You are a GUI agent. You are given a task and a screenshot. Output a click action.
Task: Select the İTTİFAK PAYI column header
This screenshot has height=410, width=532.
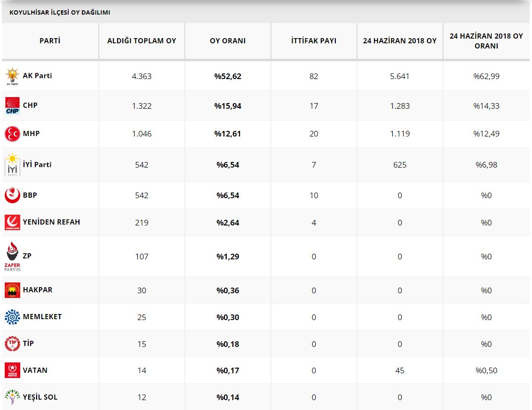pyautogui.click(x=314, y=41)
